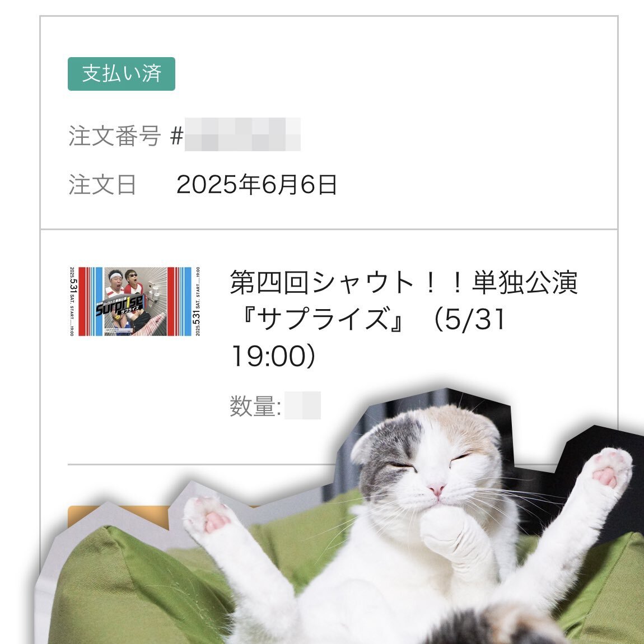Click the green 支払い済 status badge
Screen dimensions: 644x644
(x=121, y=74)
